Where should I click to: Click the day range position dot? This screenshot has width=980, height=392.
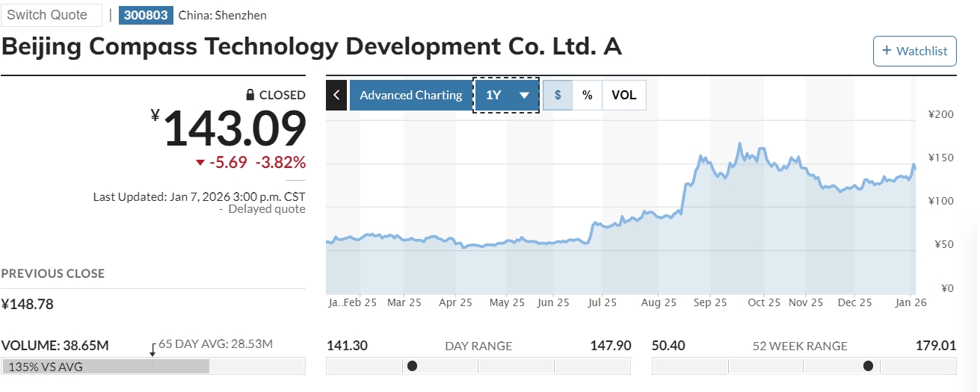pos(412,366)
